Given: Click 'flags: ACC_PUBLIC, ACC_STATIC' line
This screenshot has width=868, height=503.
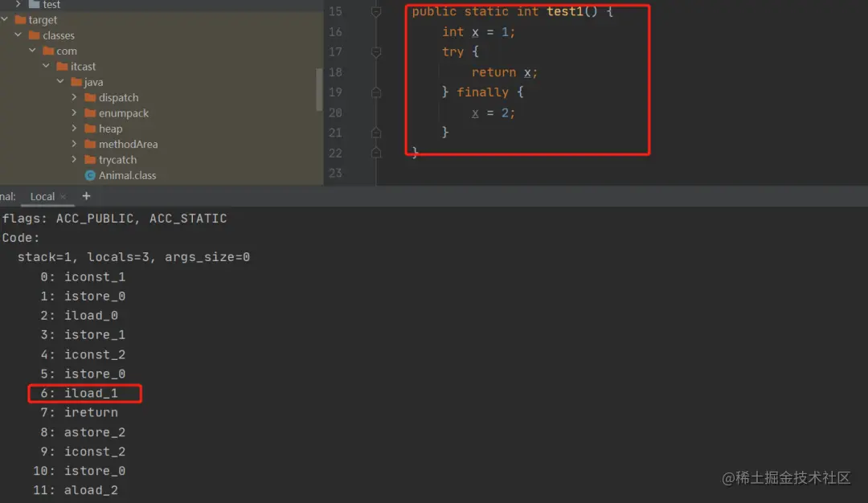Looking at the screenshot, I should coord(115,219).
